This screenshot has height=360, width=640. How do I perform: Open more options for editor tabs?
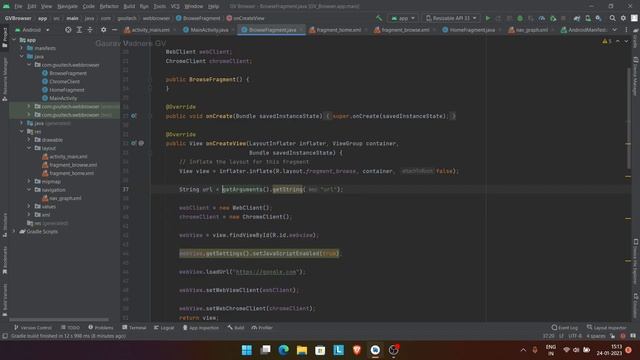click(x=626, y=30)
